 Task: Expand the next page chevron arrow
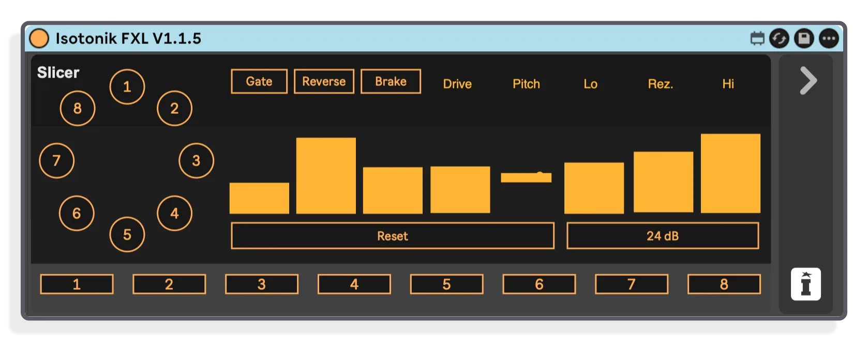tap(808, 81)
